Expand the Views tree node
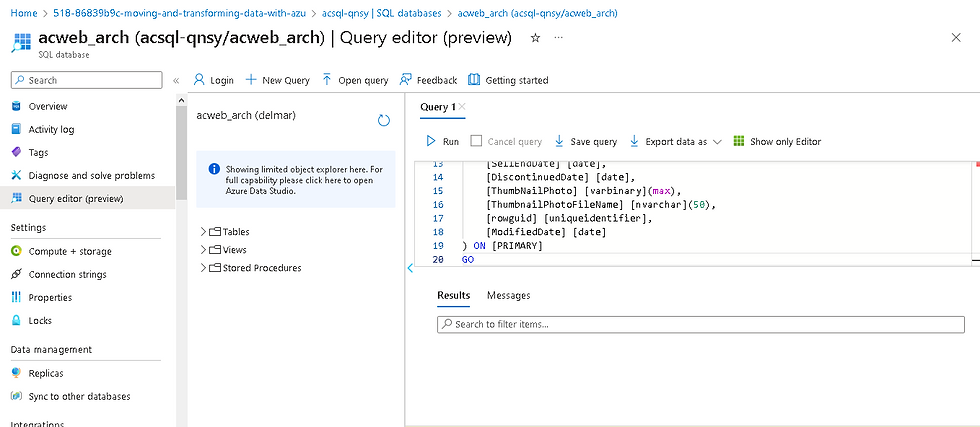980x427 pixels. (203, 250)
